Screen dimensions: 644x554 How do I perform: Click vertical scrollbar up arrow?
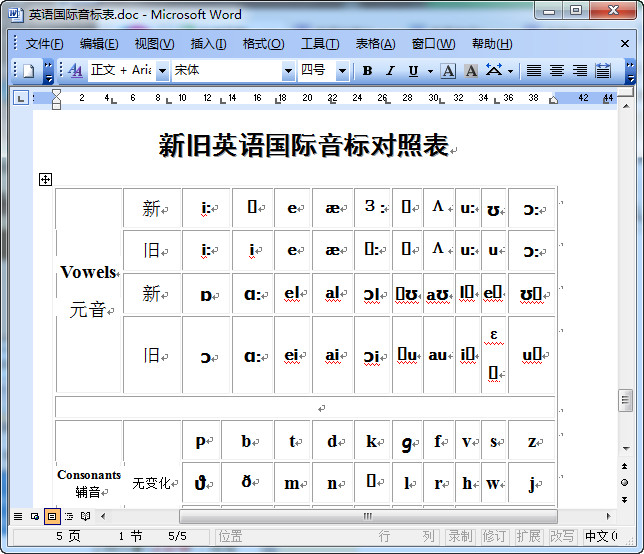(x=626, y=106)
